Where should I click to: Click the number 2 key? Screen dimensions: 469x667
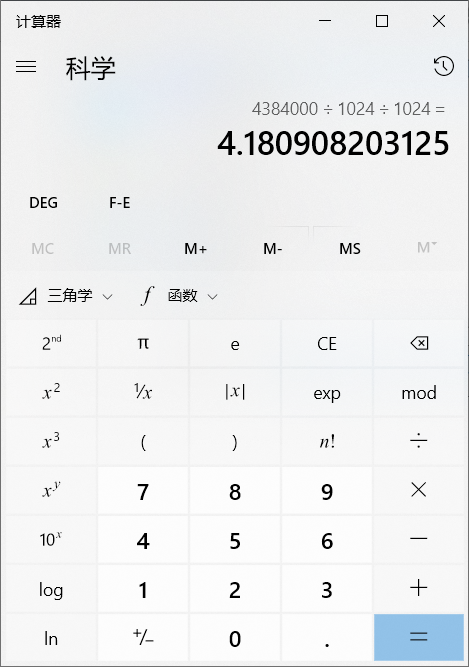click(x=235, y=588)
